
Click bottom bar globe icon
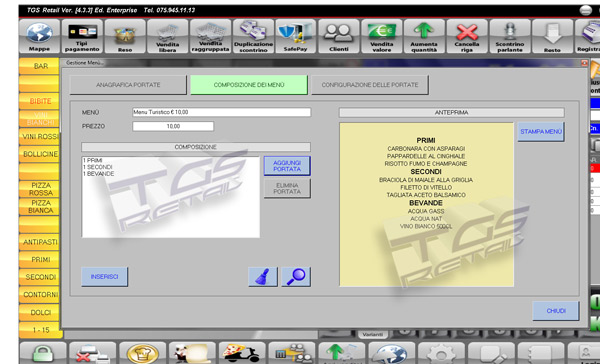[391, 353]
